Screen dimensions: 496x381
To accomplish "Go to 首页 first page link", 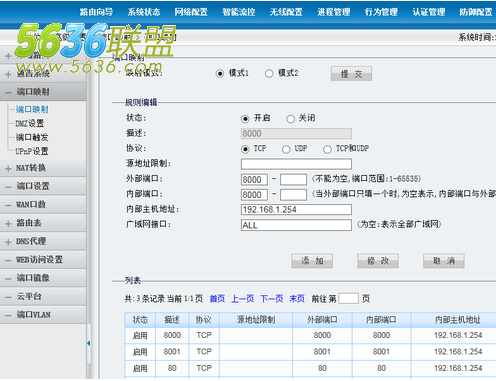I will (217, 299).
